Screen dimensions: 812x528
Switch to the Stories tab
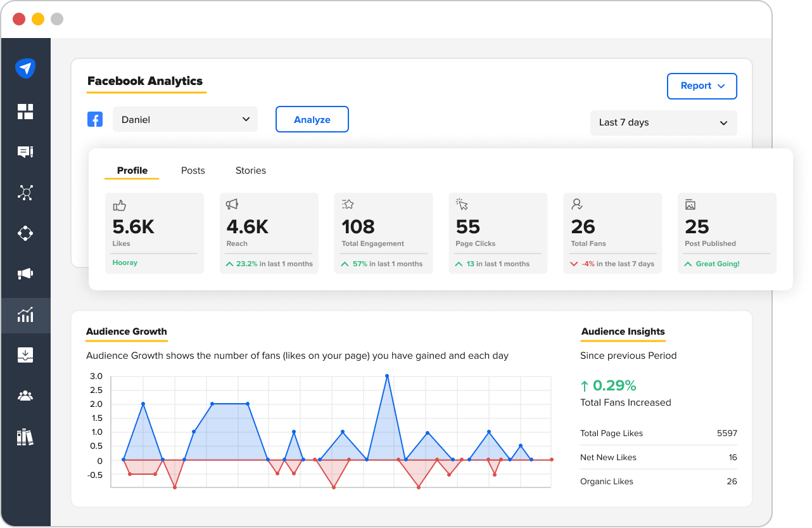250,170
